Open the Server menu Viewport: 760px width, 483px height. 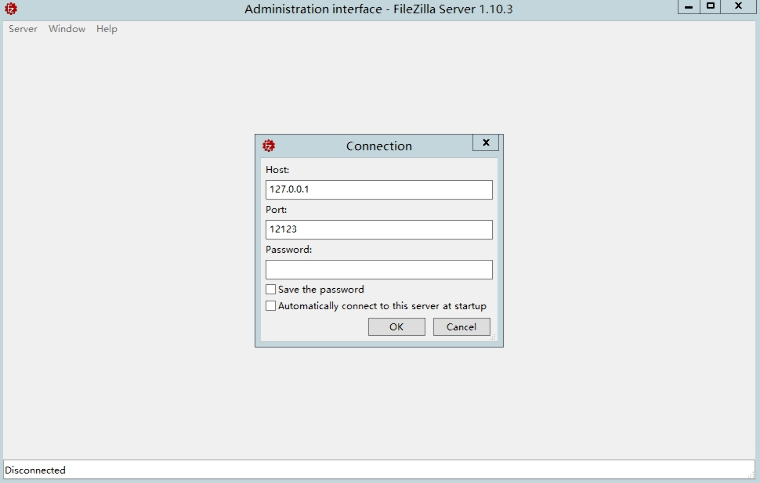point(23,29)
